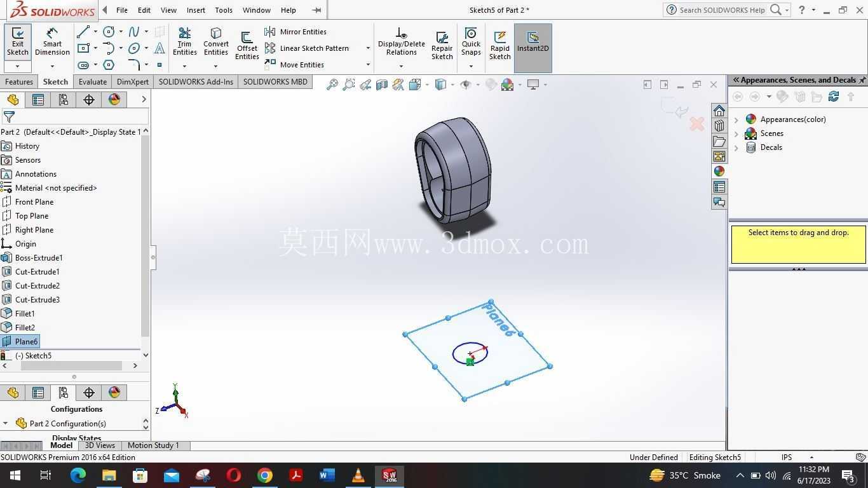Open the dropdown below Exit Sketch
This screenshot has width=868, height=488.
18,66
